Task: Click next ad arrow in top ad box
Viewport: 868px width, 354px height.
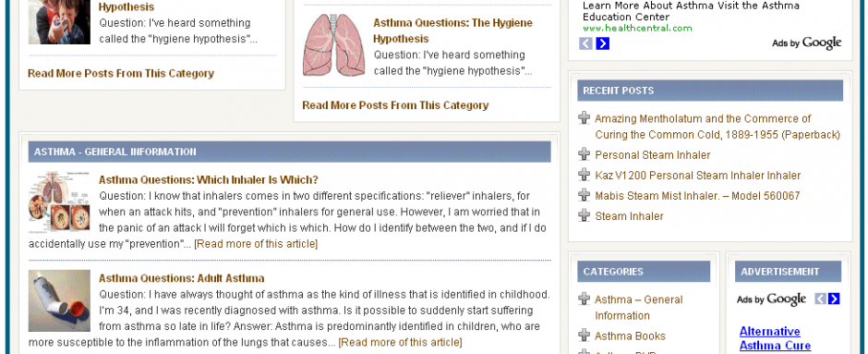Action: [x=603, y=43]
